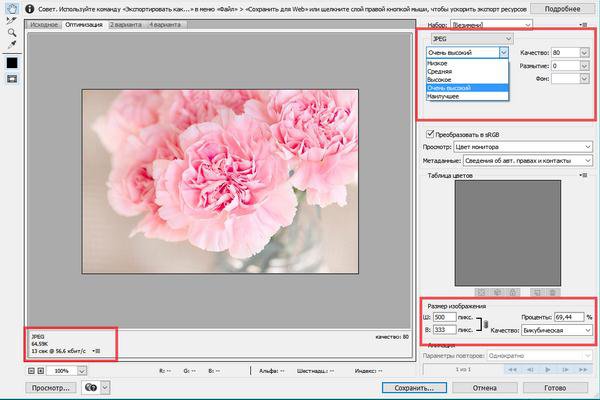
Task: Select the Hand tool
Action: [x=13, y=7]
